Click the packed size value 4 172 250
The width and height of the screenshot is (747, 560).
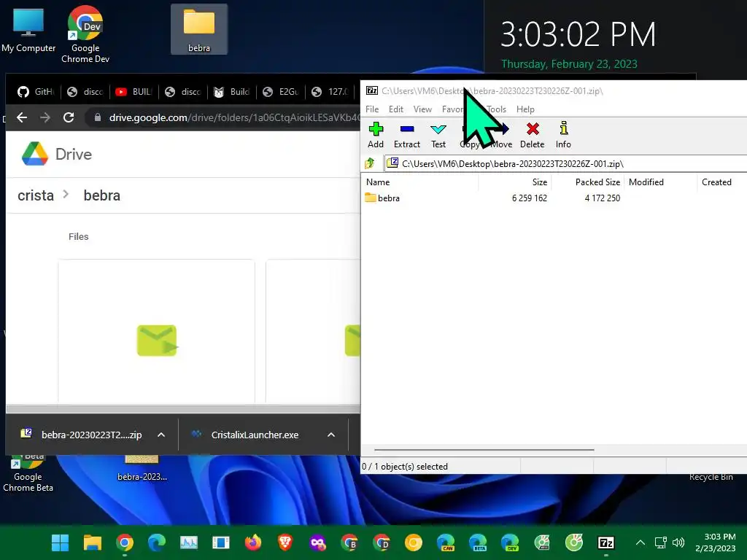coord(602,198)
